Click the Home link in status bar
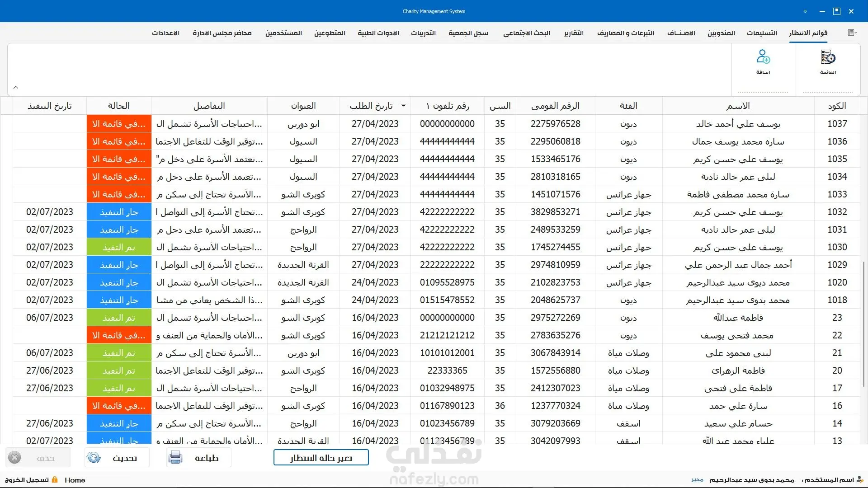Viewport: 868px width, 488px height. [75, 480]
